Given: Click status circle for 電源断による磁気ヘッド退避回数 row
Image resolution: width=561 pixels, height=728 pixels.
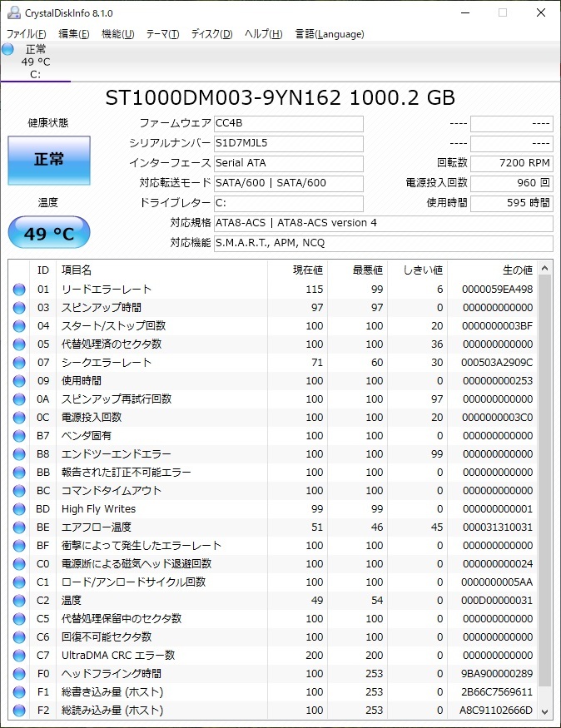Looking at the screenshot, I should point(19,563).
